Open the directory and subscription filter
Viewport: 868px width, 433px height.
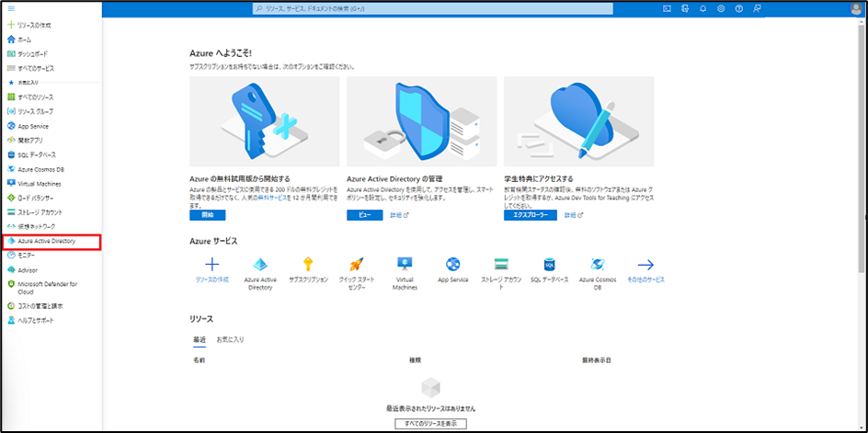685,8
